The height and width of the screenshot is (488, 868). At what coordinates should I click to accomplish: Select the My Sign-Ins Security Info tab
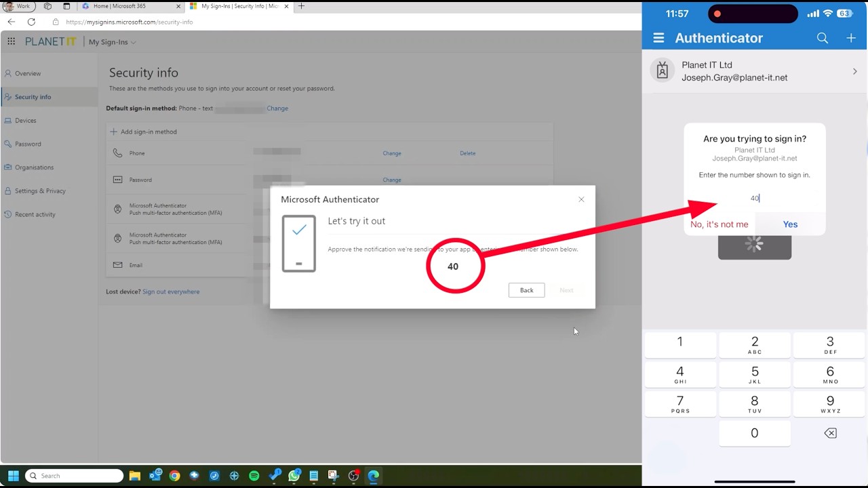point(240,6)
